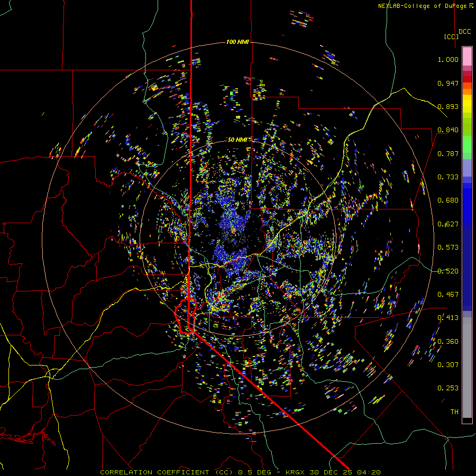Click the DCC label above the color scale
Screen dimensions: 476x476
point(465,32)
